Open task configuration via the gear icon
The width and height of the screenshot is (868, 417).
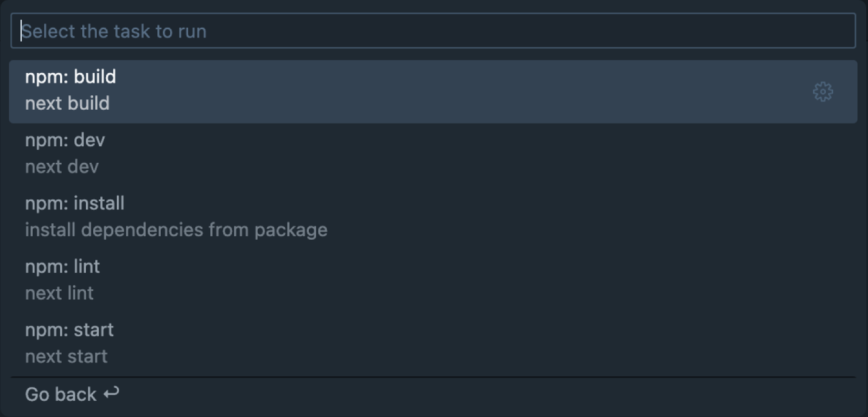[x=822, y=92]
